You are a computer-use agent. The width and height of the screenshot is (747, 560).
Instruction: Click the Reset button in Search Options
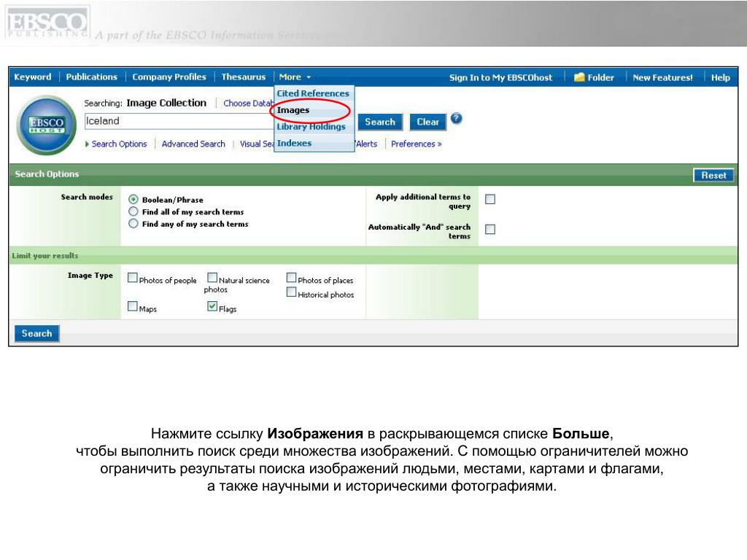tap(713, 175)
